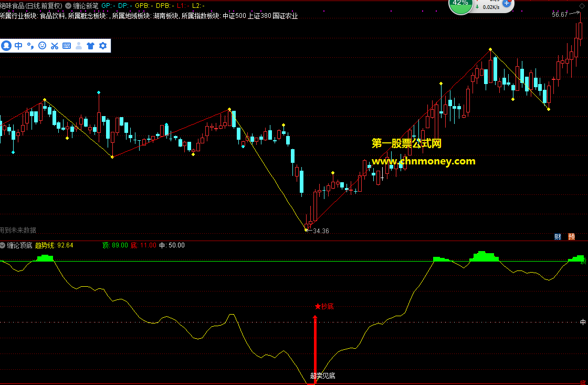
Task: Click the stock title 绝味食品(日线.前复权)
Action: [31, 6]
